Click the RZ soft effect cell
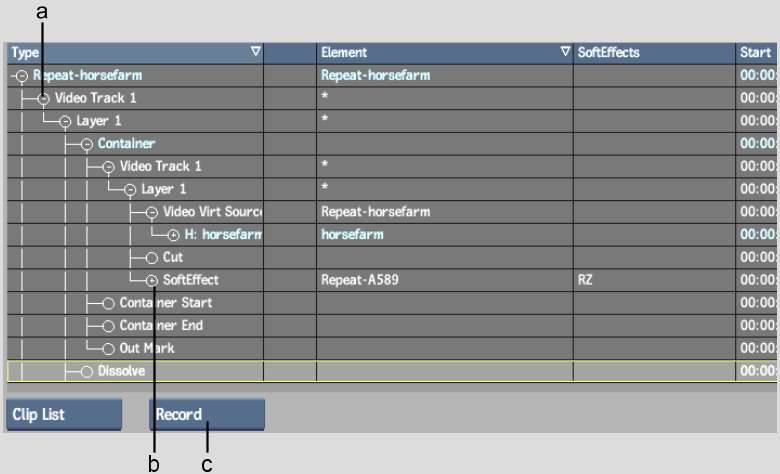Screen dimensions: 780x474 coord(585,281)
